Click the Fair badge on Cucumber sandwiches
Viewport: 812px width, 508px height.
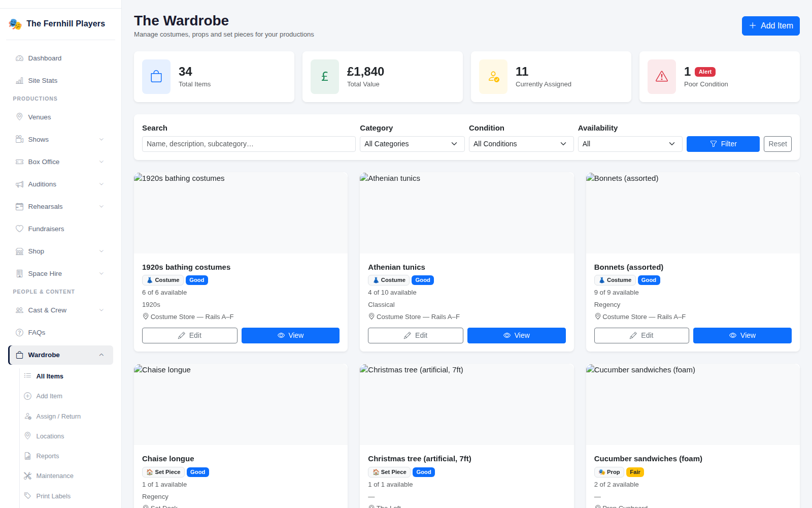[635, 472]
